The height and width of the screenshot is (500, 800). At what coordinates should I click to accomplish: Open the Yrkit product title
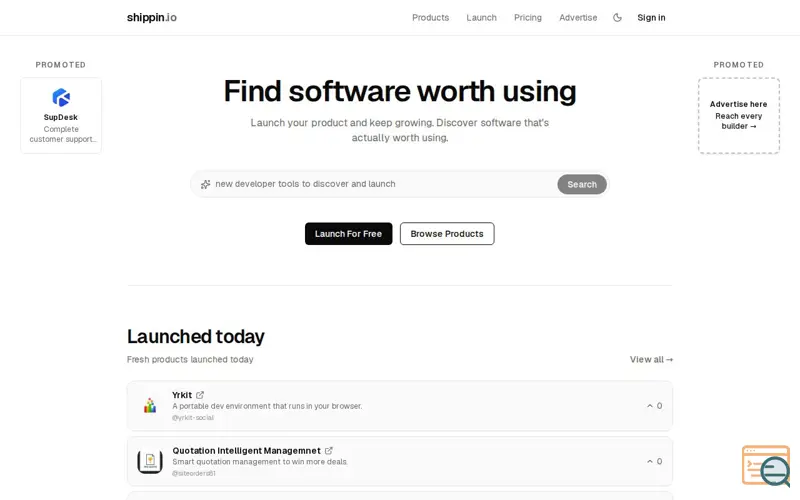coord(182,395)
